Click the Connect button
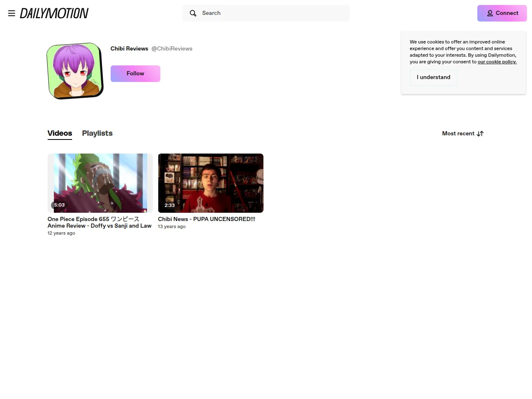The width and height of the screenshot is (532, 399). click(502, 13)
